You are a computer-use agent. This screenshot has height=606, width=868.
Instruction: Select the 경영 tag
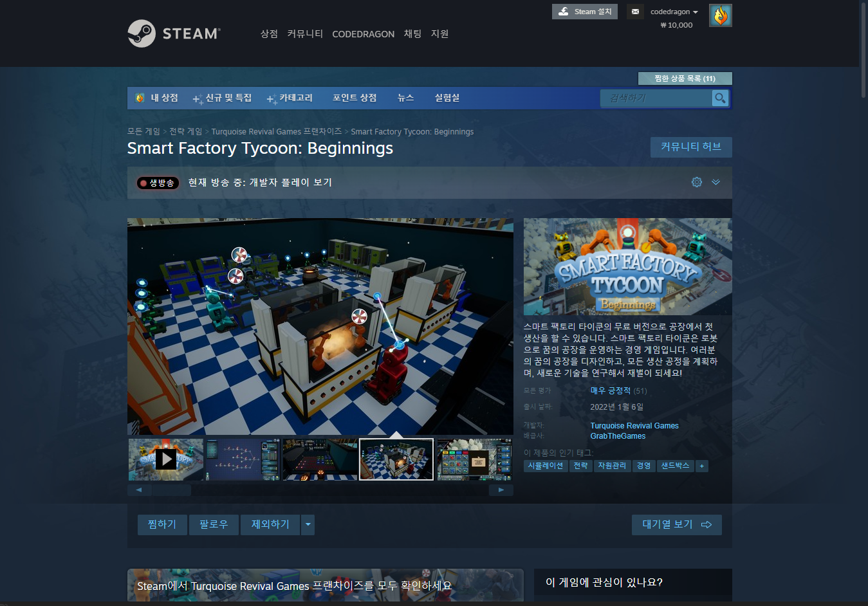tap(643, 466)
